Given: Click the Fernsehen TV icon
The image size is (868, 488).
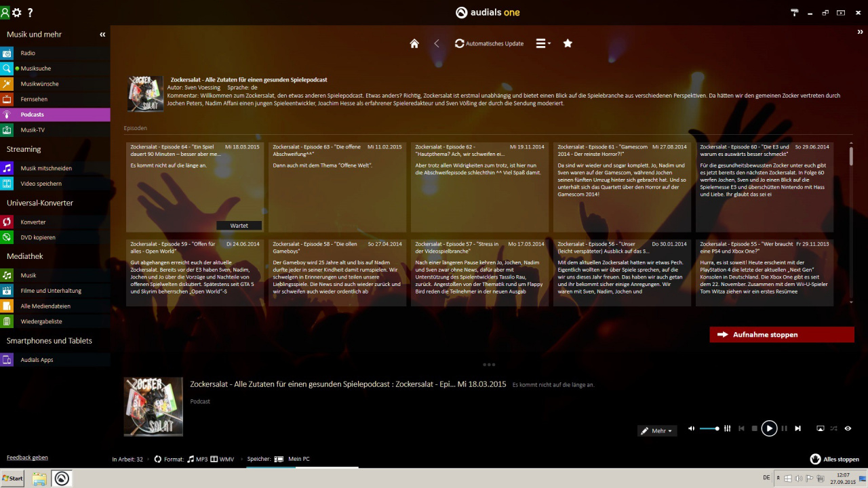Looking at the screenshot, I should coord(7,99).
